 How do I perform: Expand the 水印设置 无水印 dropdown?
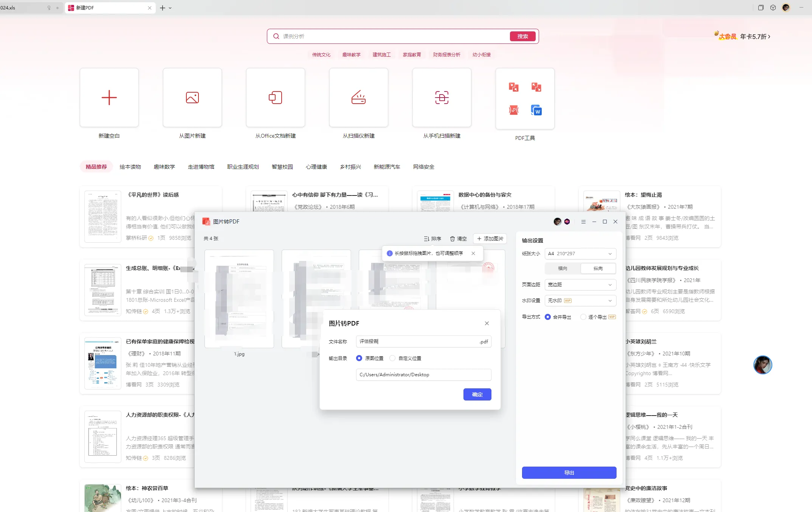580,300
